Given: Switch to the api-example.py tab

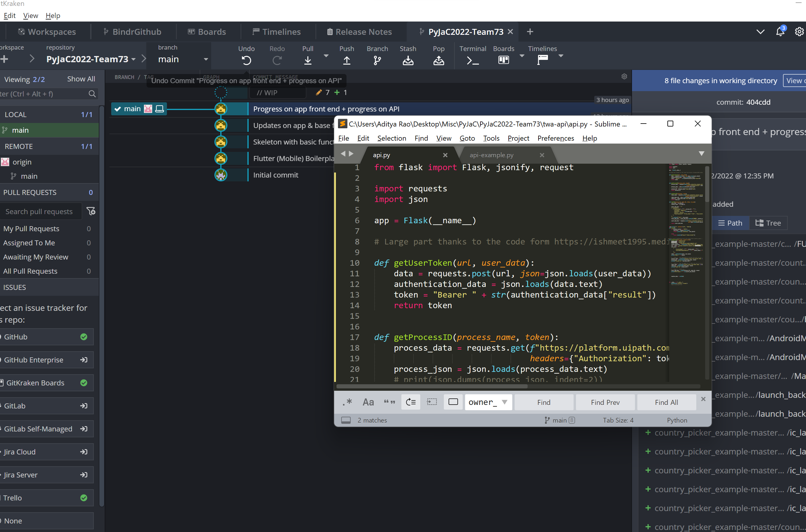Looking at the screenshot, I should [x=491, y=155].
